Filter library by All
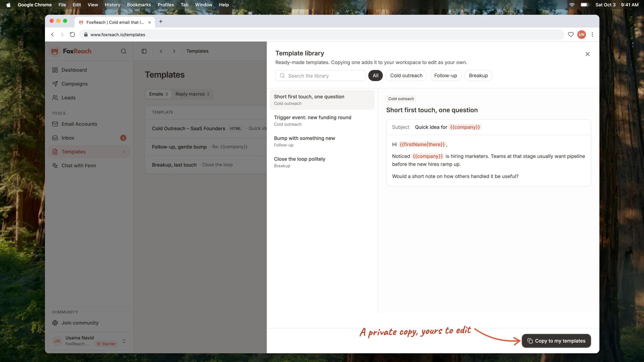 (375, 76)
